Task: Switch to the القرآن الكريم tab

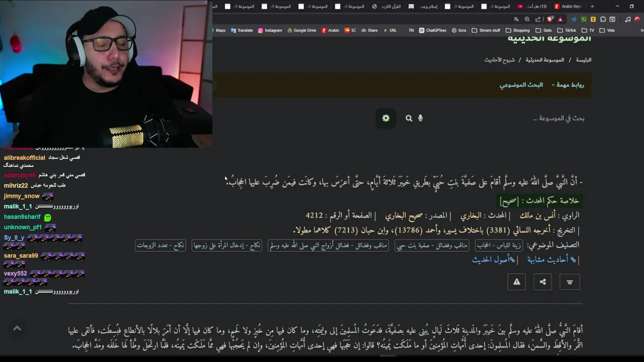Action: click(x=386, y=7)
